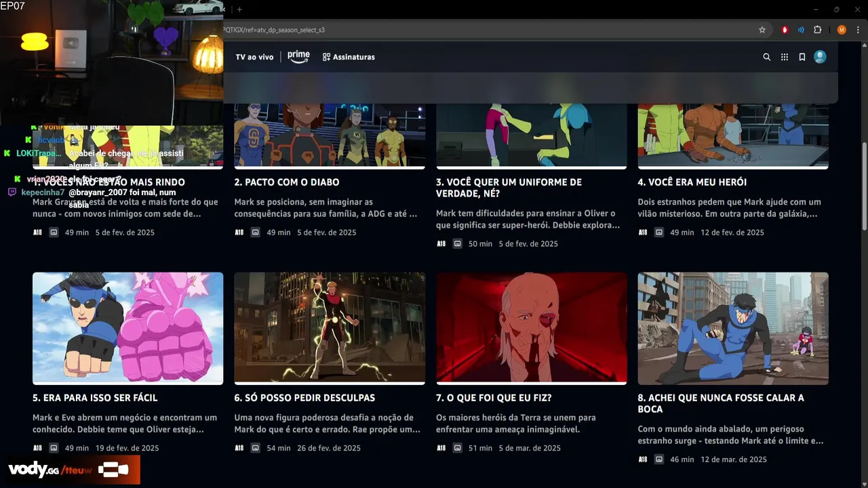Open the Chrome three-dot menu
868x488 pixels.
[x=858, y=30]
